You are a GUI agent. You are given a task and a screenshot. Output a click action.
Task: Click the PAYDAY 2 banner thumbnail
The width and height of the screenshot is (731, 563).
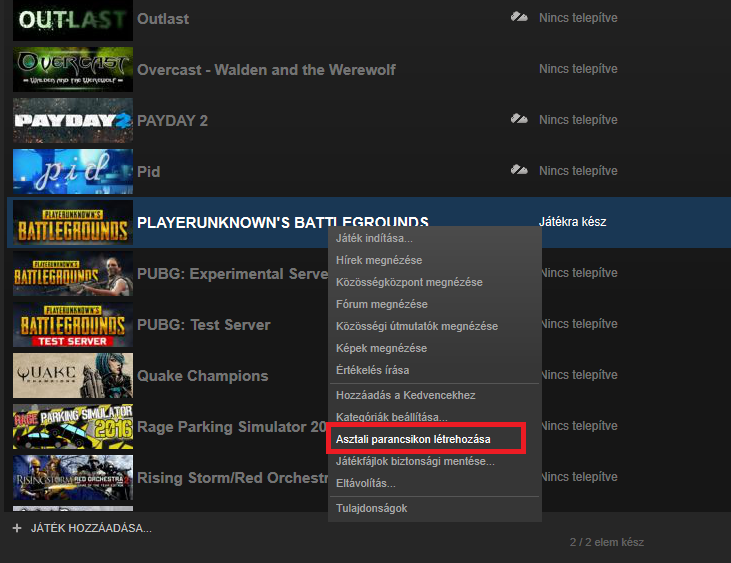click(73, 120)
